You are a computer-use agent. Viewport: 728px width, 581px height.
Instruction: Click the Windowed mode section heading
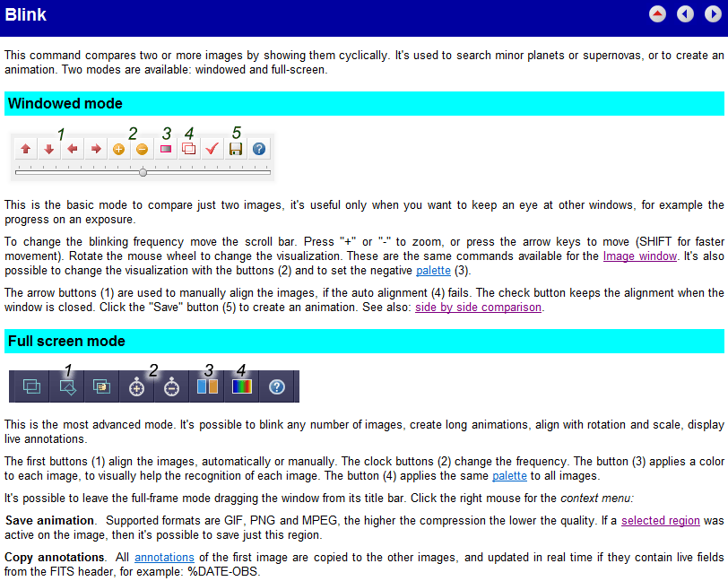[65, 103]
